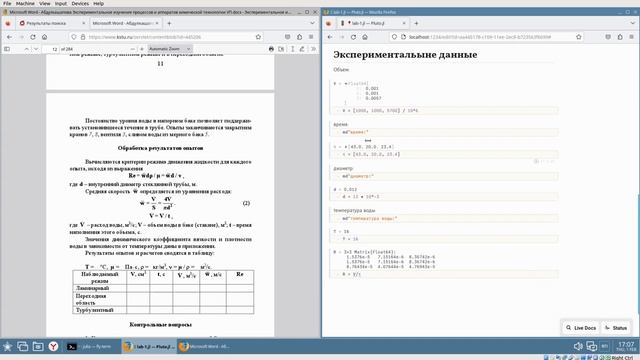This screenshot has height=360, width=640.
Task: Open Pluto Live Docs panel
Action: click(x=581, y=328)
